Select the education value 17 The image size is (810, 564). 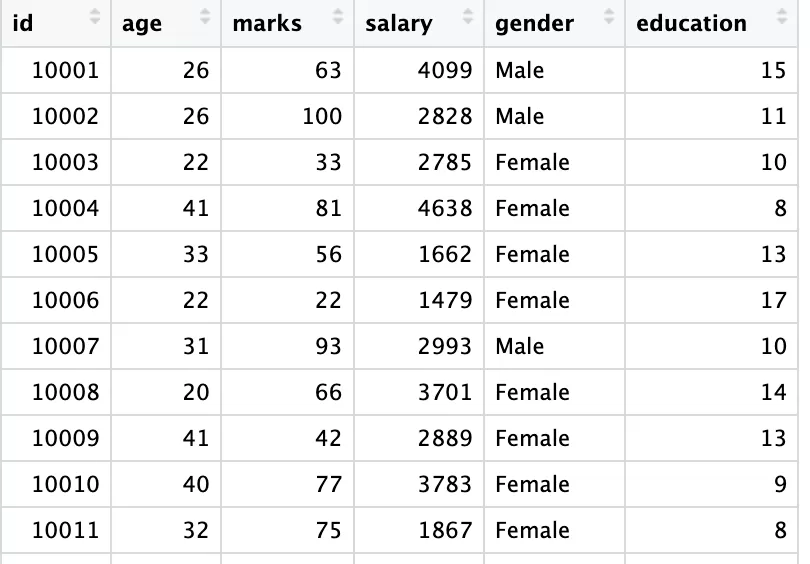[773, 300]
